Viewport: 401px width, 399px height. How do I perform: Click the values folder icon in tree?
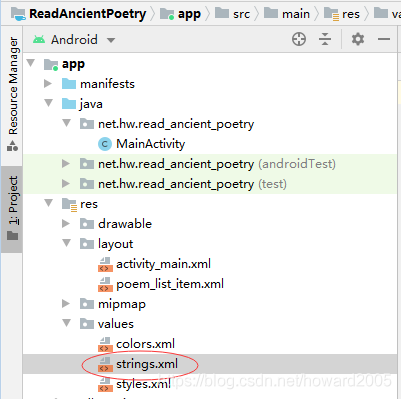pos(87,324)
